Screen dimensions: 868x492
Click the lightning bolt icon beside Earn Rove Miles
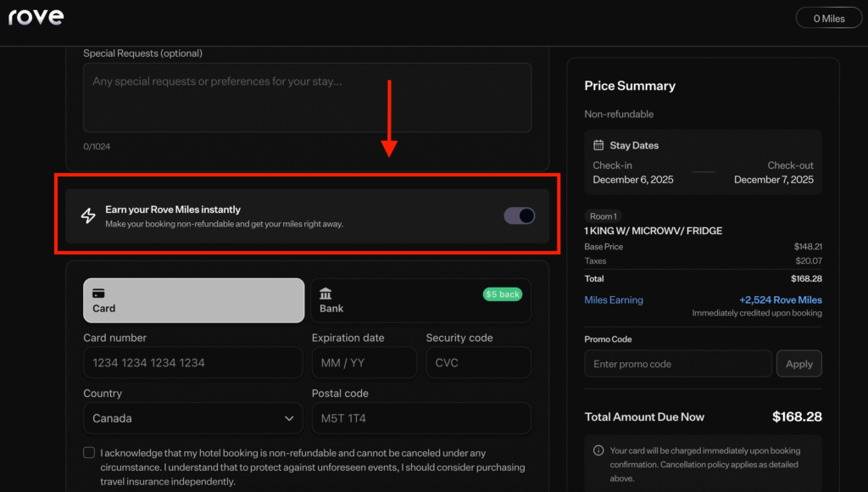pos(88,216)
